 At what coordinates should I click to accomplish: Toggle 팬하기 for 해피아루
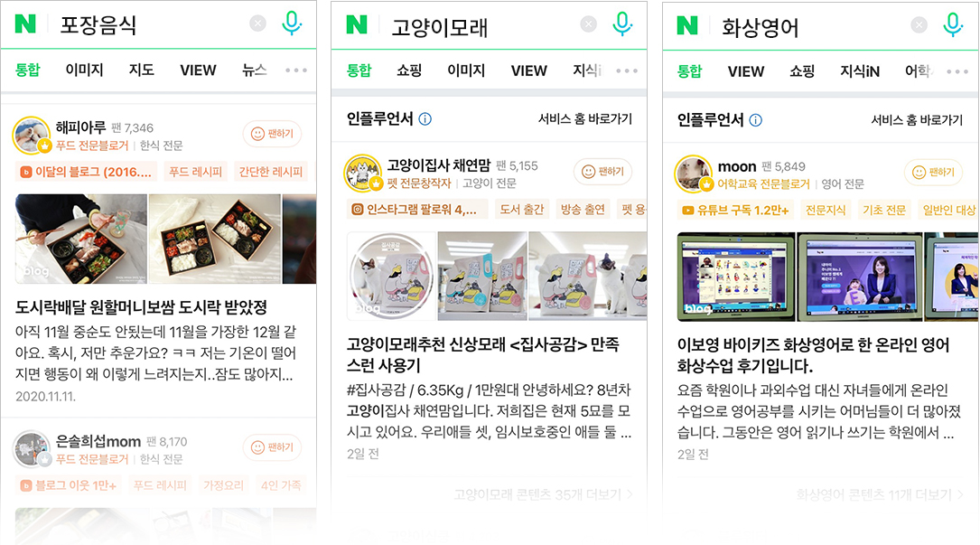(272, 134)
